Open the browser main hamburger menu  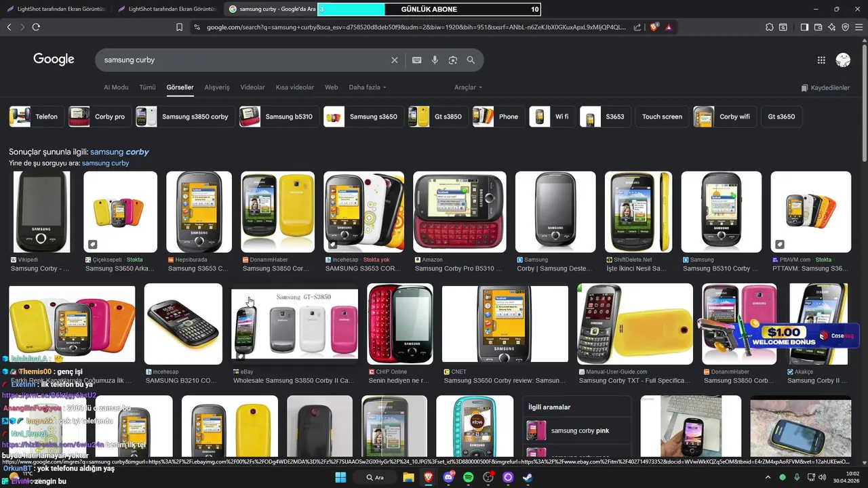[859, 27]
